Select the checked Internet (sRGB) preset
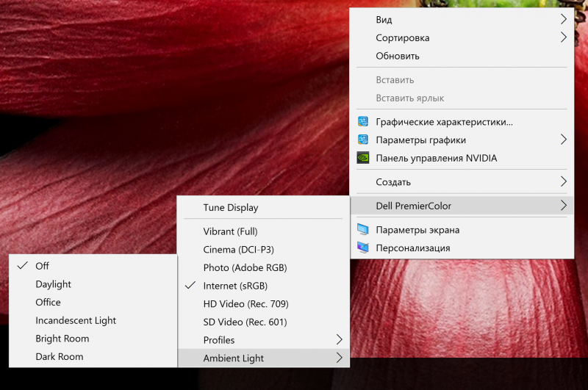Screen dimensions: 588x390 point(264,286)
